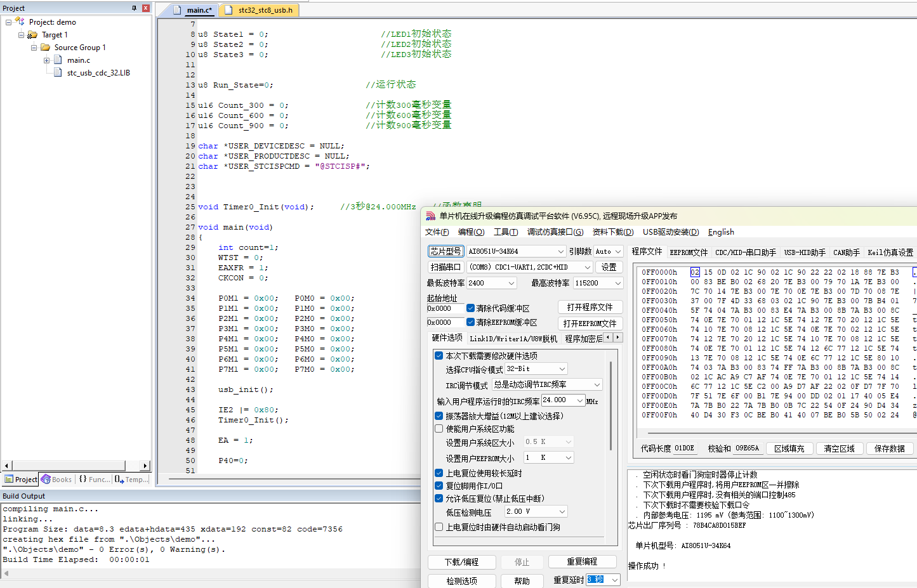Viewport: 917px width, 588px height.
Task: Open 引脚数 Auto dropdown
Action: [617, 251]
